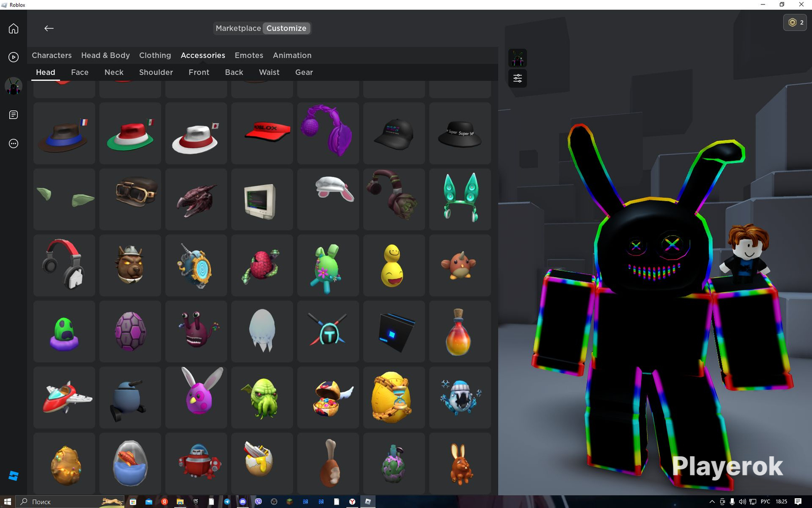Viewport: 812px width, 508px height.
Task: Select the avatar preview thumbnail icon
Action: (x=518, y=58)
